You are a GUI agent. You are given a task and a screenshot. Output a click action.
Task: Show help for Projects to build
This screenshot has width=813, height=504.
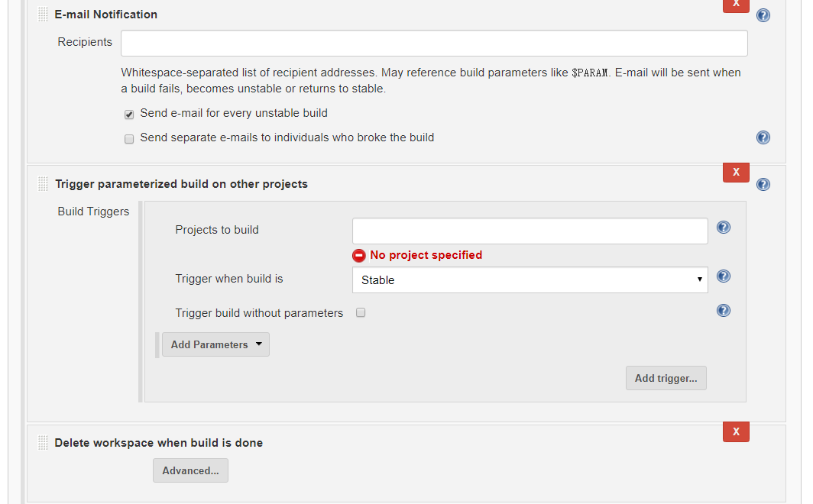[x=724, y=228]
